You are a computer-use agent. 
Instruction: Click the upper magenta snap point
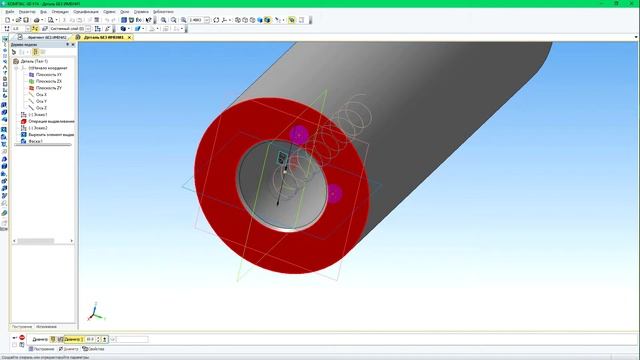point(299,135)
